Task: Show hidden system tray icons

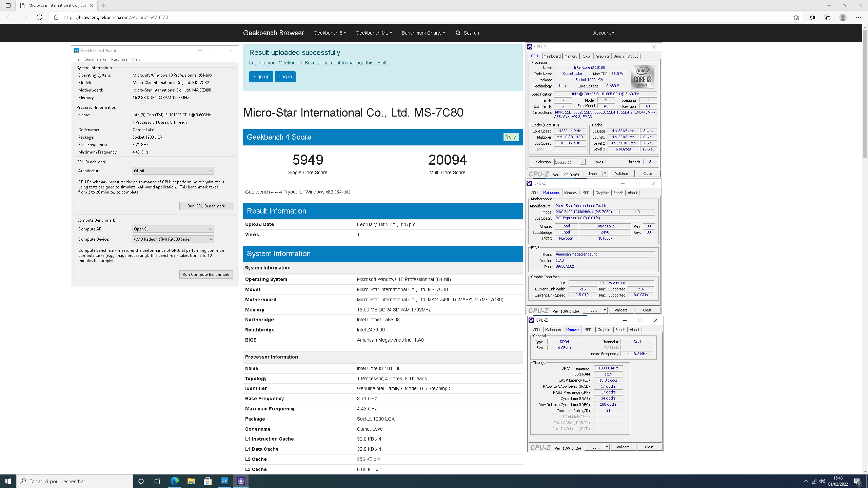Action: pyautogui.click(x=806, y=481)
